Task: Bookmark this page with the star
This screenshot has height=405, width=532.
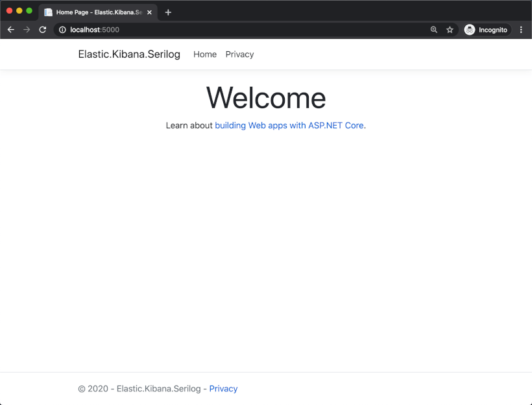Action: [x=450, y=30]
